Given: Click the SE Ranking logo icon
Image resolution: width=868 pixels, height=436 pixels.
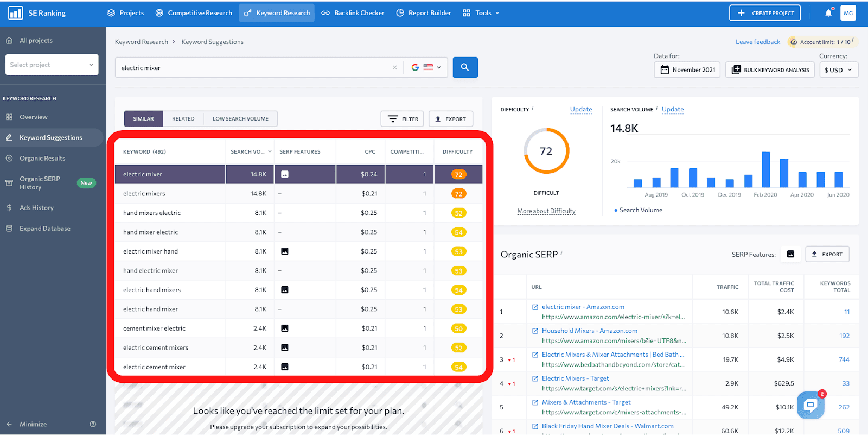Looking at the screenshot, I should 15,13.
